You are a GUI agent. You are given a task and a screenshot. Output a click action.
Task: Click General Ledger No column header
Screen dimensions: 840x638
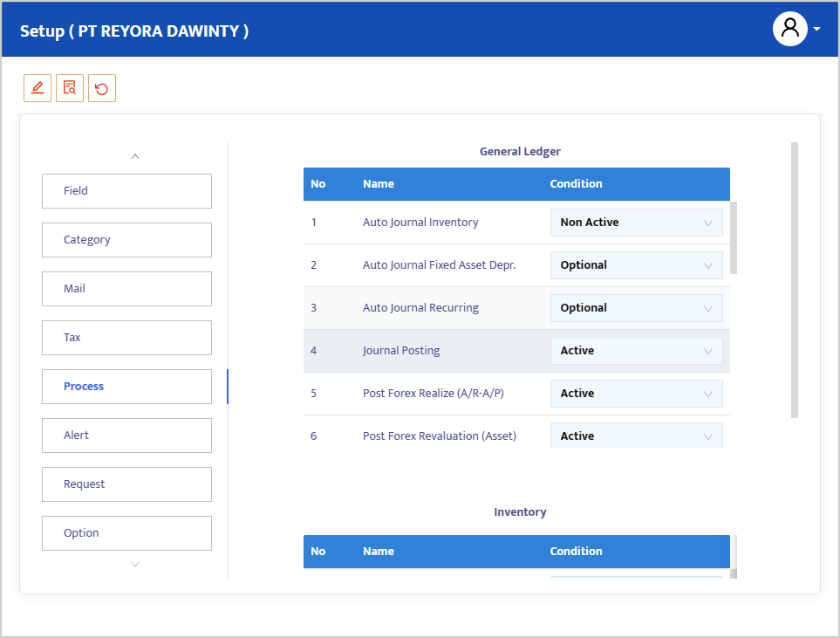click(x=318, y=184)
